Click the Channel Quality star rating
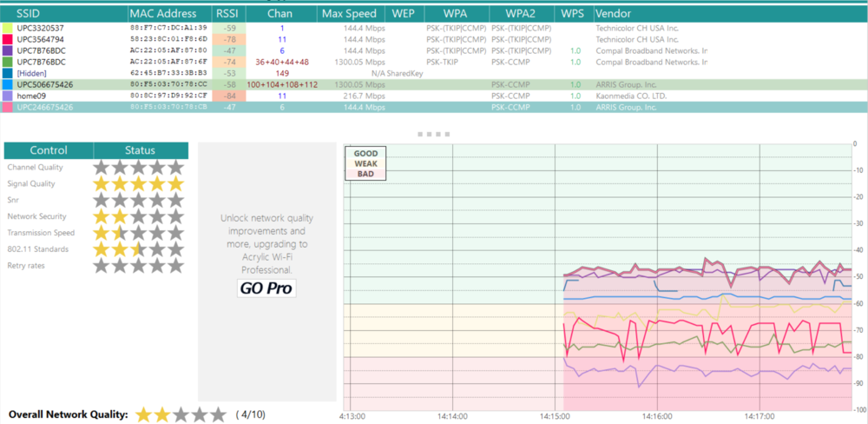The height and width of the screenshot is (424, 868). [x=139, y=167]
